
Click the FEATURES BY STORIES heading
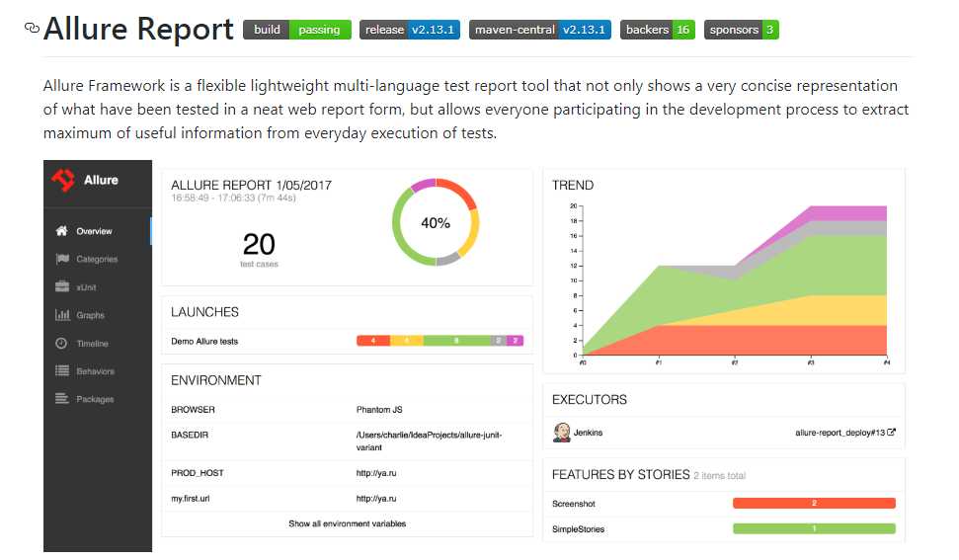click(621, 474)
